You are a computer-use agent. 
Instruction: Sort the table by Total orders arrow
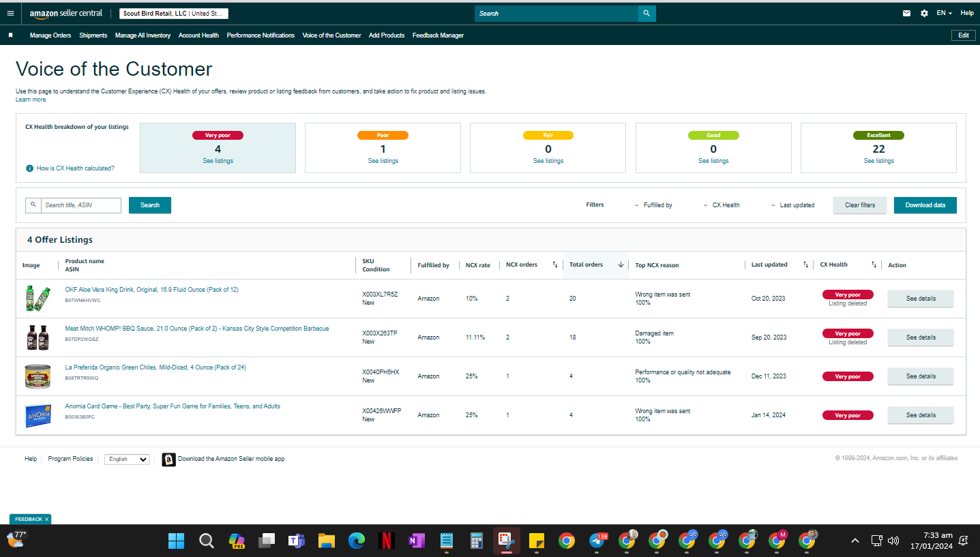pos(621,265)
